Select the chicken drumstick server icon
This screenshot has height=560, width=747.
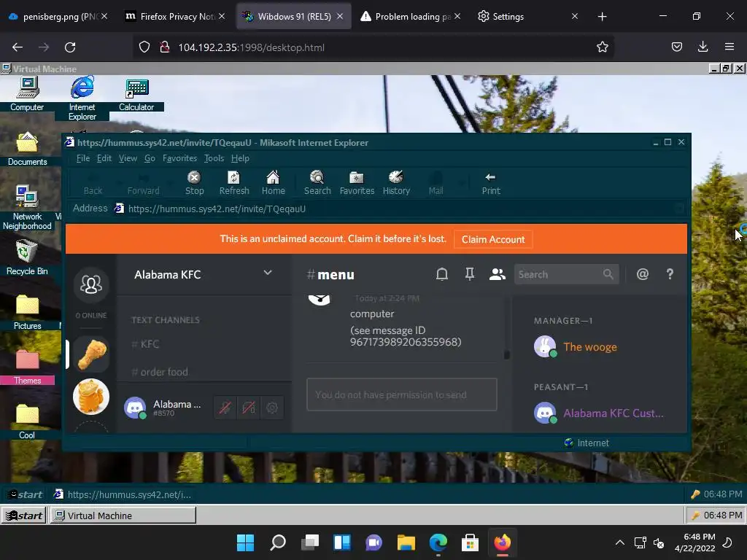(91, 354)
